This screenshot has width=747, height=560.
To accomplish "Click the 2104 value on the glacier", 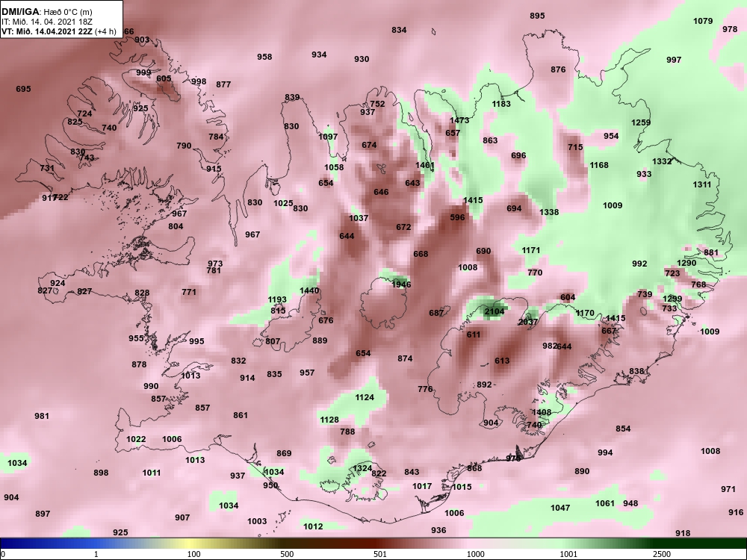I will click(x=494, y=311).
